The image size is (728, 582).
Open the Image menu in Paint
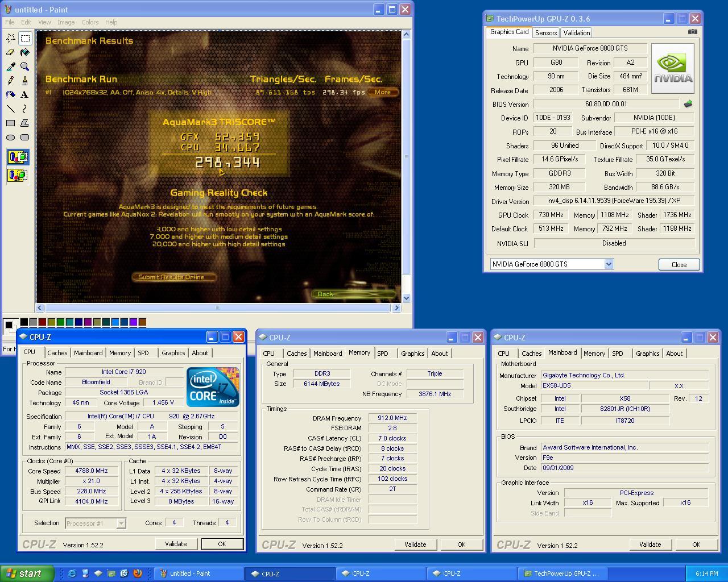pos(66,22)
